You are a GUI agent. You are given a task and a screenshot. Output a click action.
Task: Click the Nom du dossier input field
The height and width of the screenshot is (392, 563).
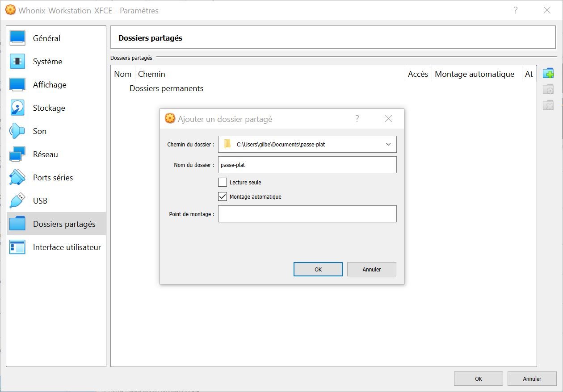coord(307,165)
